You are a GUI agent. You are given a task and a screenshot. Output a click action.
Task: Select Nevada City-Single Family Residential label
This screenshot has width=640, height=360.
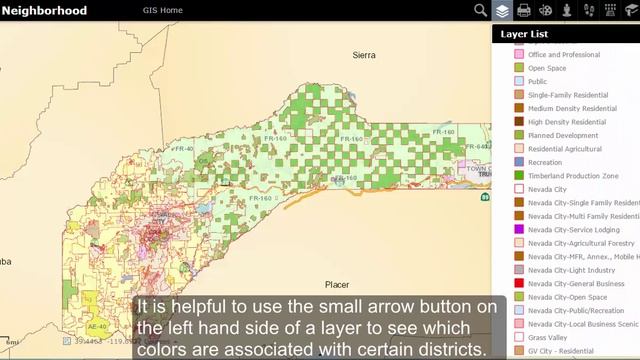tap(584, 203)
